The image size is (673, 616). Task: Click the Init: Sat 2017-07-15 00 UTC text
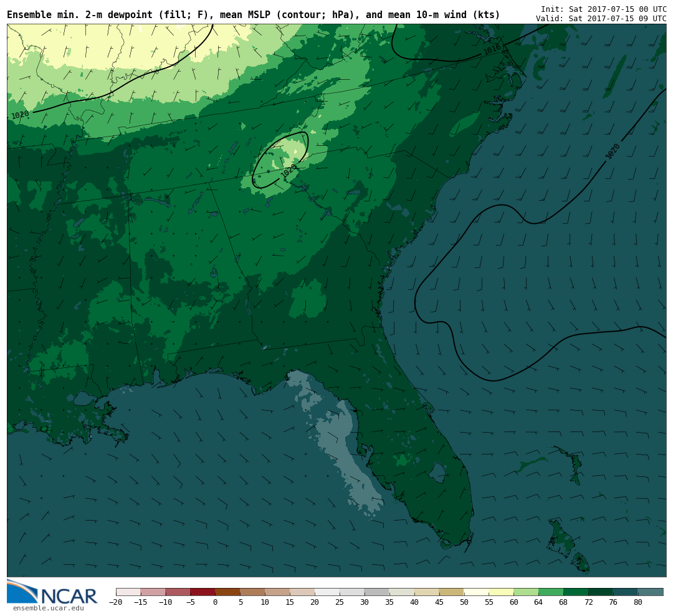pos(603,9)
